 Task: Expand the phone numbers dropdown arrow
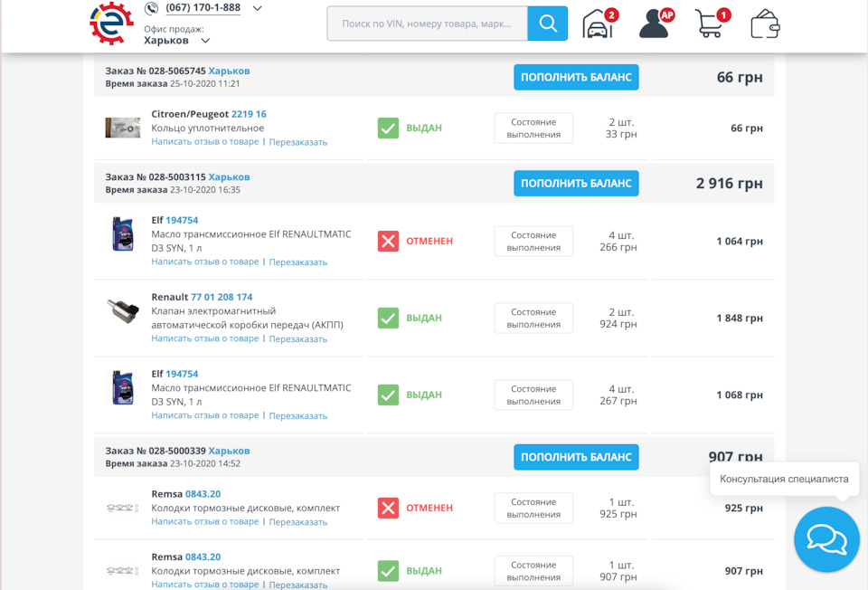tap(258, 8)
